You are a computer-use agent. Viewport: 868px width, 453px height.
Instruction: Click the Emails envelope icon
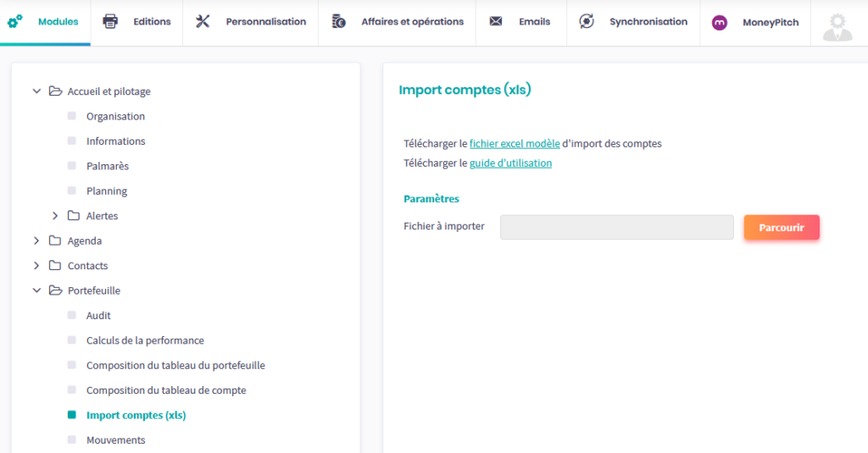[x=496, y=21]
